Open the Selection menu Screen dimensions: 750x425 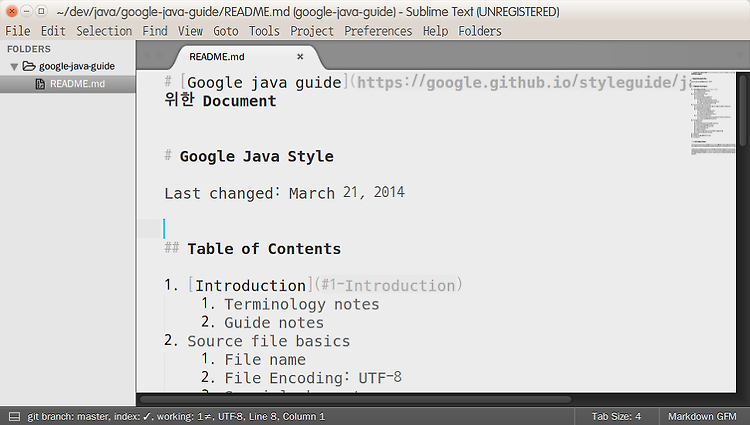tap(104, 31)
